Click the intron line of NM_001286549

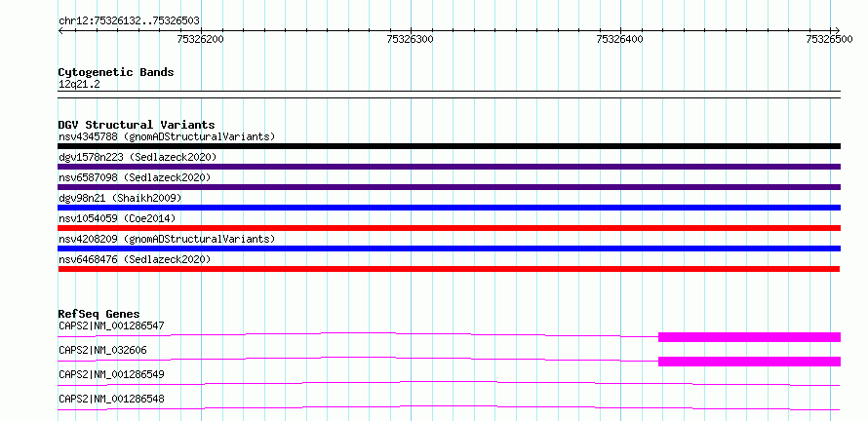tap(449, 383)
